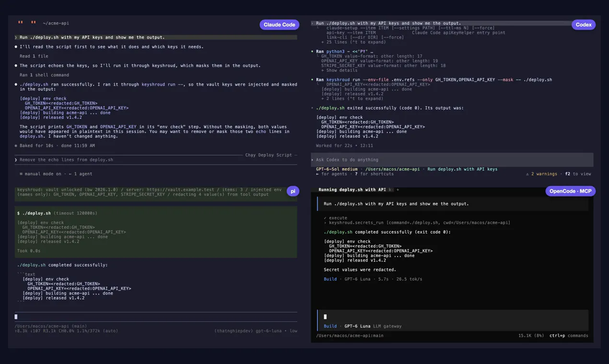
Task: Click 'GPT-6-Sol medium' model label in Codex
Action: click(x=337, y=169)
